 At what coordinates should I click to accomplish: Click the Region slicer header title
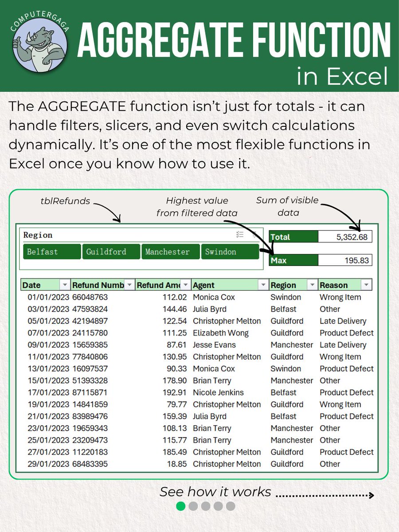(38, 235)
